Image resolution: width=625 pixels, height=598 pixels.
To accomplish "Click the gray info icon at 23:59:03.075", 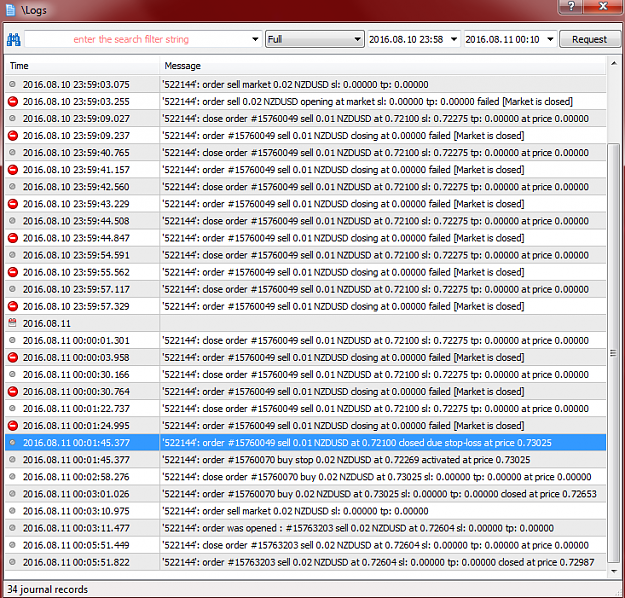I will [12, 85].
